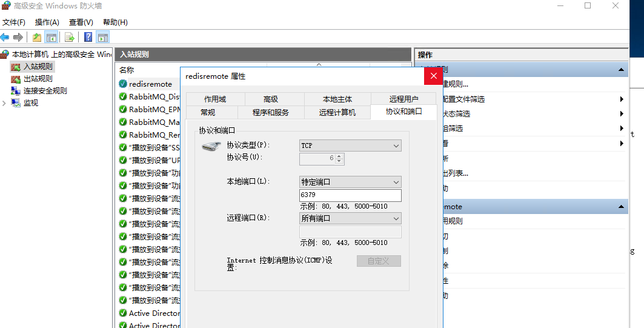Click the 出站规则 tree icon
The image size is (644, 328).
16,78
